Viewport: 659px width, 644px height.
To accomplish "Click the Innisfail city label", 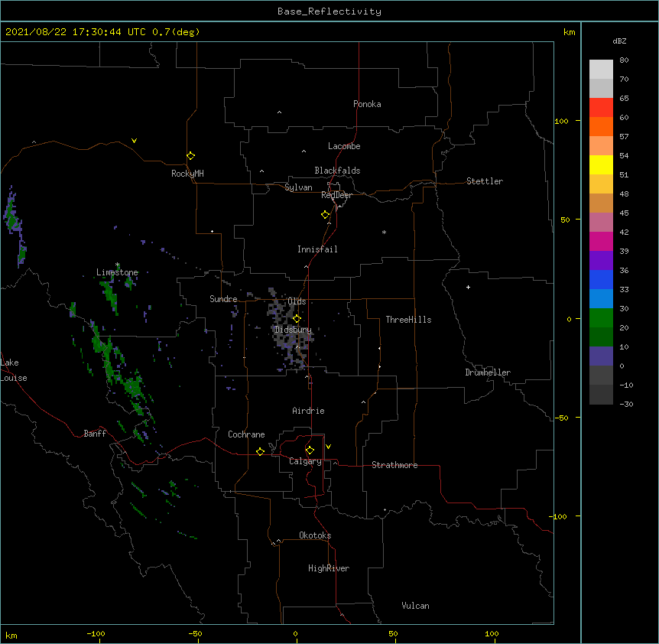I will pos(317,249).
